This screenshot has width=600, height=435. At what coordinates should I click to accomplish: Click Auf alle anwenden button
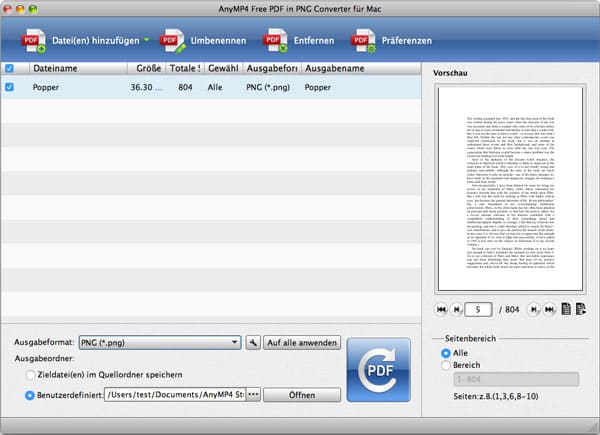click(302, 343)
